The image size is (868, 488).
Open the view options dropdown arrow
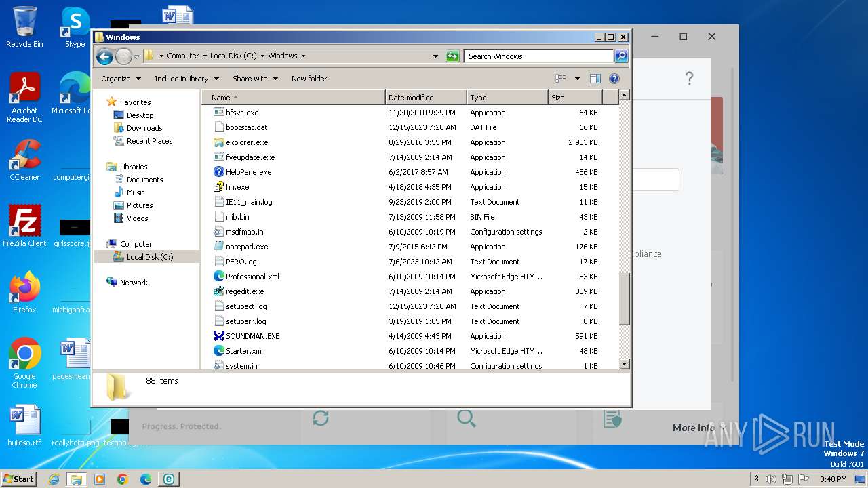pos(577,79)
